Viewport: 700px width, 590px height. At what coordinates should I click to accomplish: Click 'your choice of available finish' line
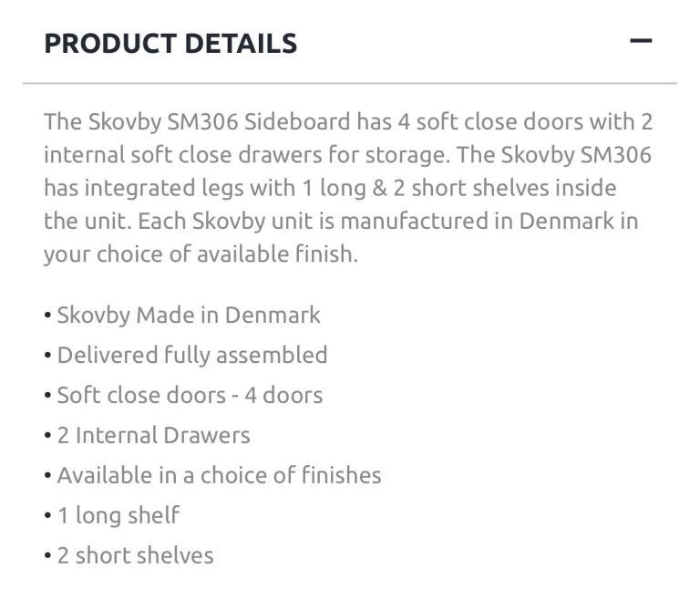point(201,254)
